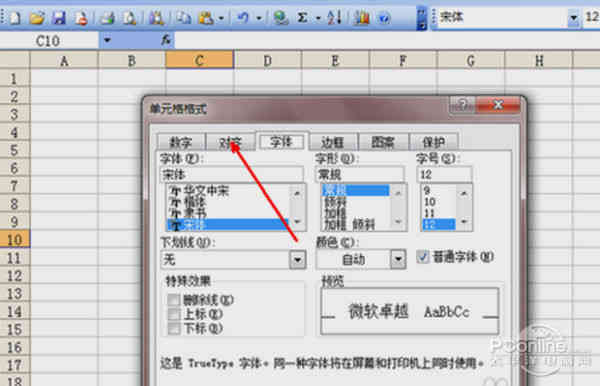Click the Paste icon
The image size is (600, 386).
click(x=206, y=18)
